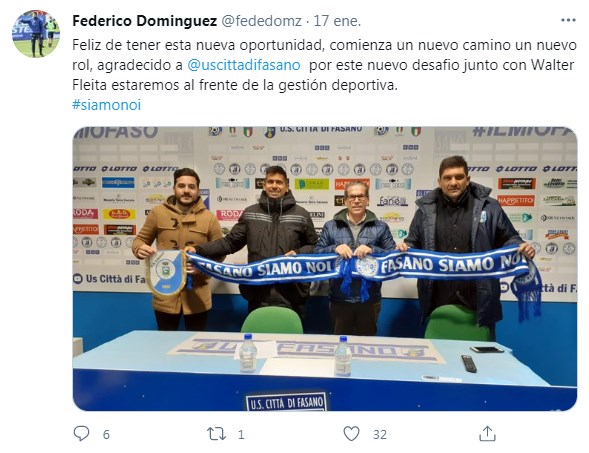Open the #siamonoi hashtag
This screenshot has width=589, height=453.
pos(106,105)
